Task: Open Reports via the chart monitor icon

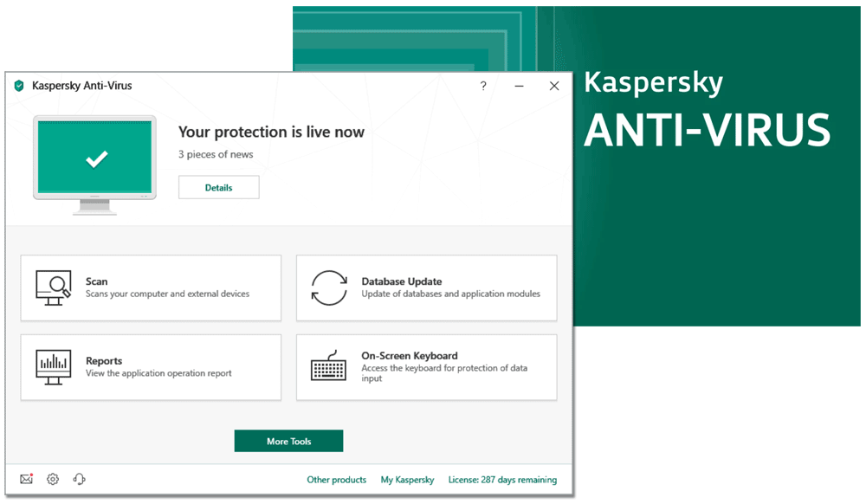Action: [x=53, y=366]
